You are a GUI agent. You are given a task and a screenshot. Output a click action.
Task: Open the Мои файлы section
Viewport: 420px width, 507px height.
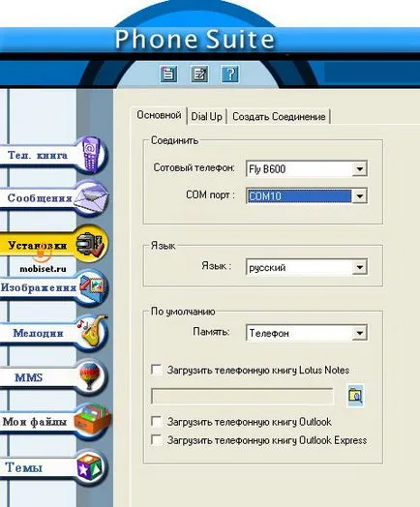(x=35, y=422)
